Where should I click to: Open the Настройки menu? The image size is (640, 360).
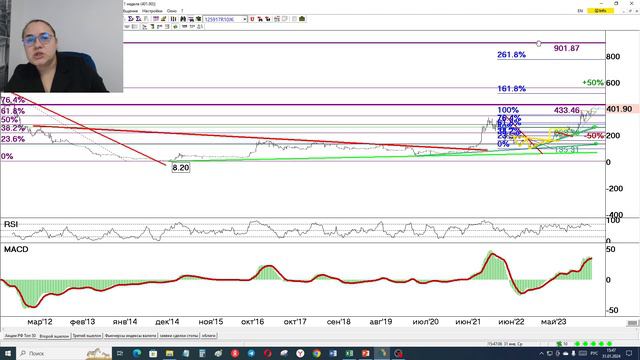(152, 11)
